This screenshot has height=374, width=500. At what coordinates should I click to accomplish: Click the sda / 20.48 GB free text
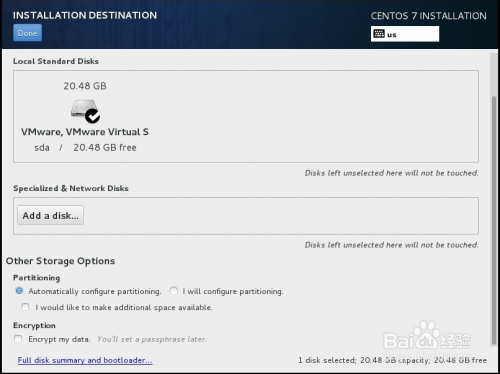85,147
